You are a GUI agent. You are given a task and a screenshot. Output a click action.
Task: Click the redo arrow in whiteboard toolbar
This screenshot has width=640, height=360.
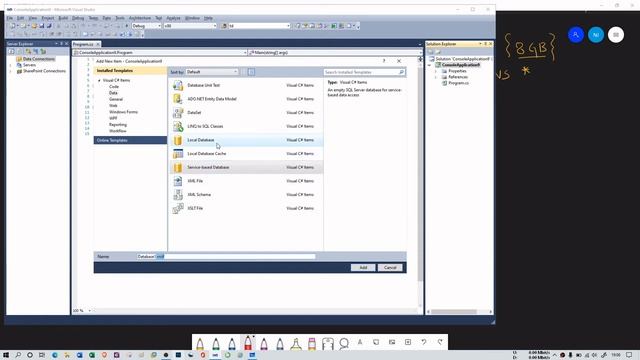tap(440, 342)
